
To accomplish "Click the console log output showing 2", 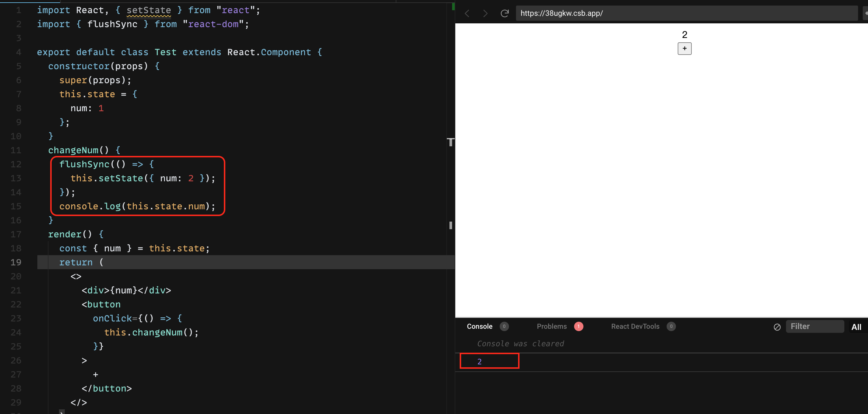I will 480,361.
